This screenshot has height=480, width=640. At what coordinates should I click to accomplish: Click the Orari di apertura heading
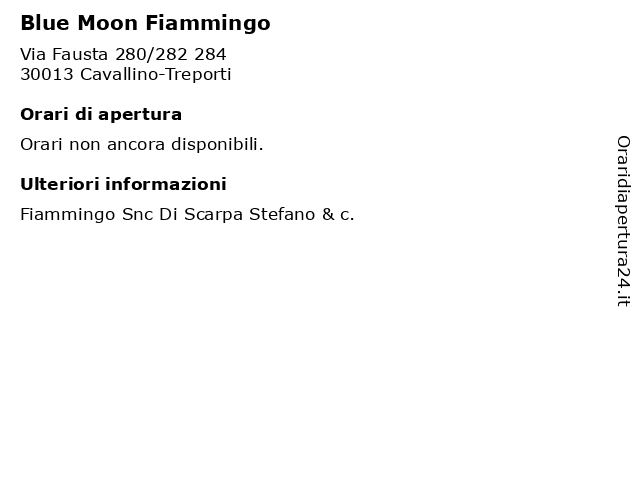[x=101, y=115]
